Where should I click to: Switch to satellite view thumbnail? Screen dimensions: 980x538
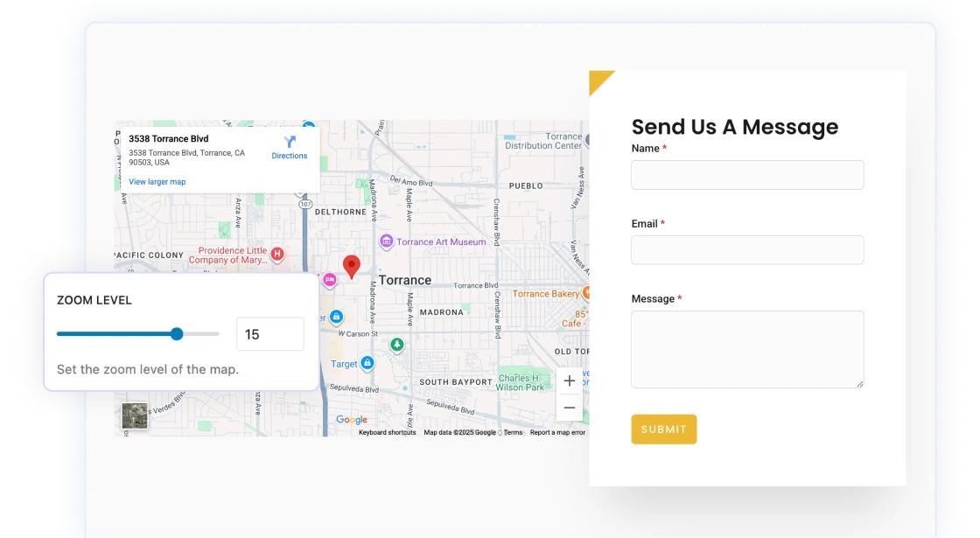tap(135, 416)
